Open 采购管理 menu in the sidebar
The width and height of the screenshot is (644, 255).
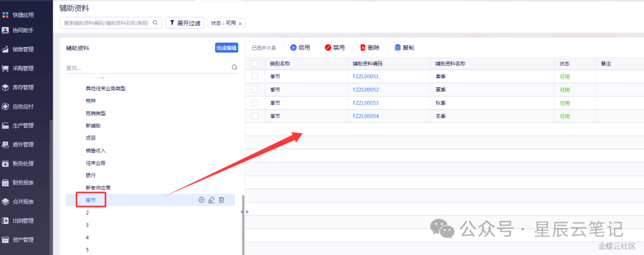[23, 68]
